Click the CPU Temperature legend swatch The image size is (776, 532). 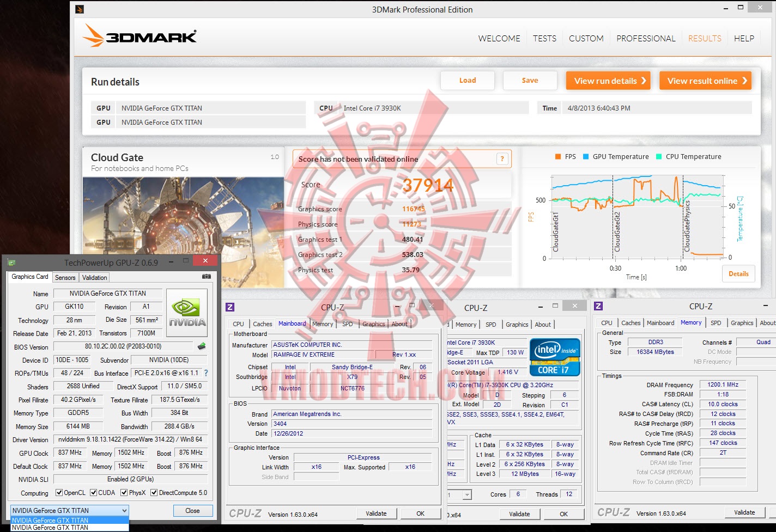(659, 157)
